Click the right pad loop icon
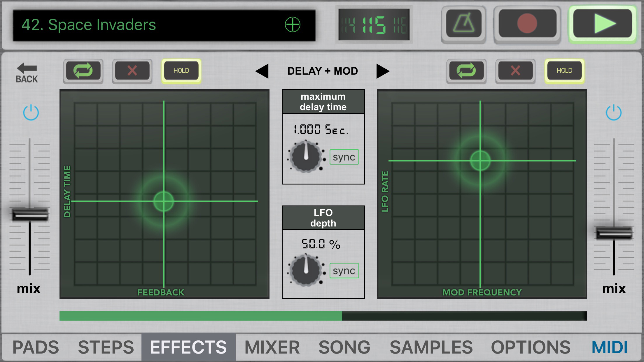644x362 pixels. (x=466, y=71)
